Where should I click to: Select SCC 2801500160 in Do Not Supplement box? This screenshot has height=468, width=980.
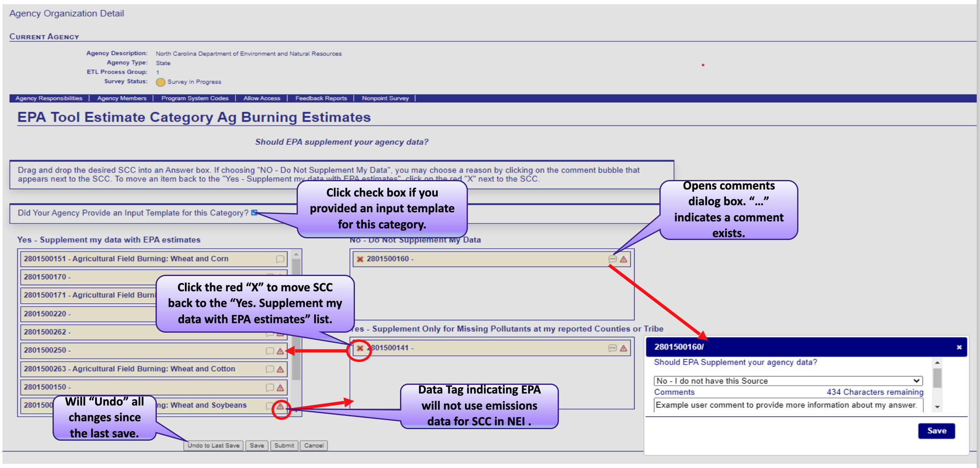click(491, 259)
